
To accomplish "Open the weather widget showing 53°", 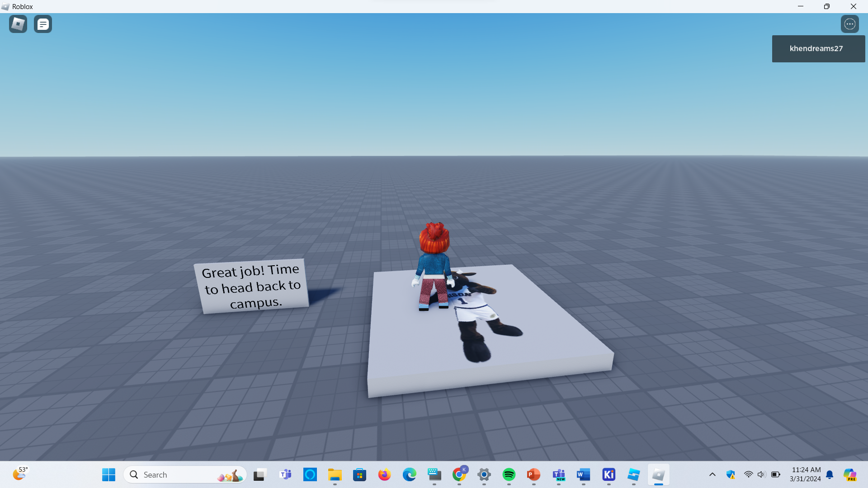I will (x=20, y=474).
